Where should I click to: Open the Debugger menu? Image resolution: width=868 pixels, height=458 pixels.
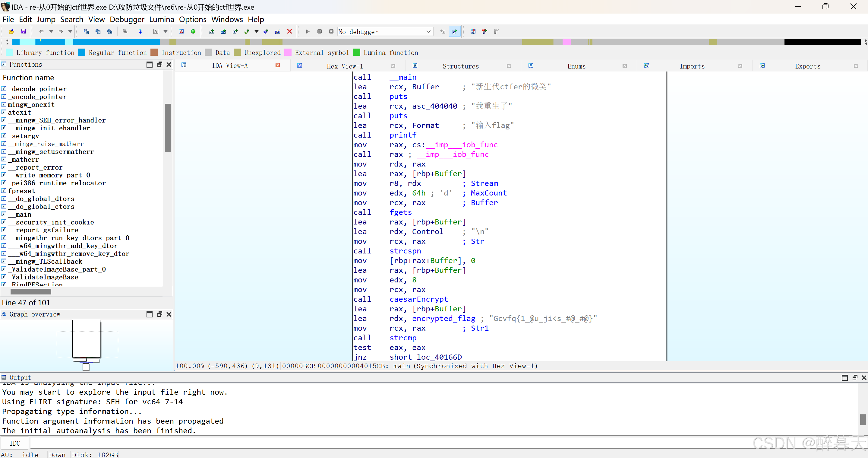coord(127,19)
